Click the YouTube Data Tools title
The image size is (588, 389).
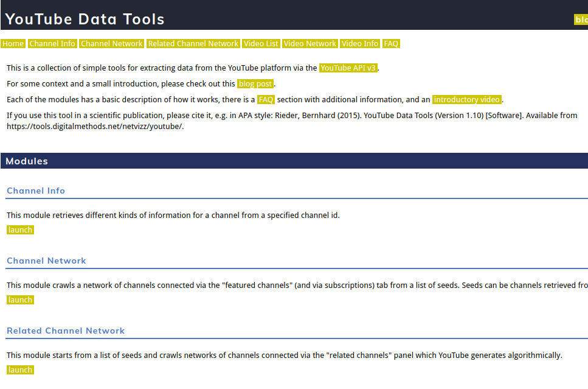pos(85,19)
